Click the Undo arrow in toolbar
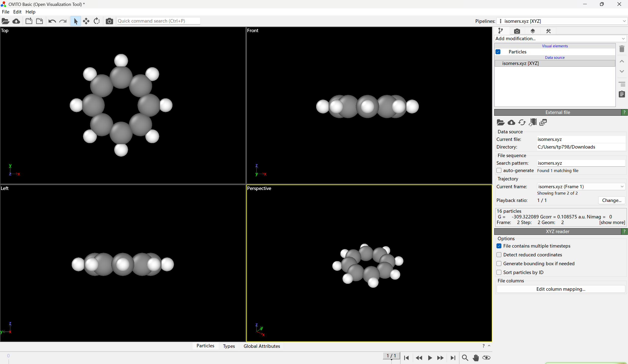 (x=52, y=21)
